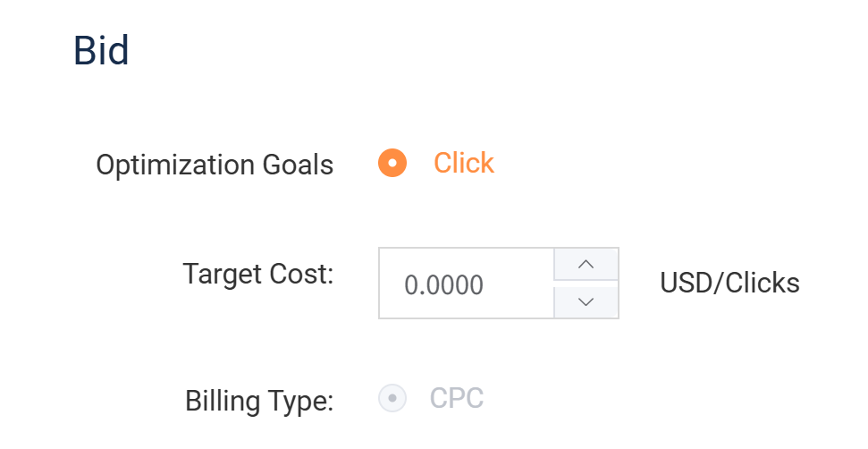Bump the bid up one step
868x449 pixels.
pyautogui.click(x=586, y=265)
